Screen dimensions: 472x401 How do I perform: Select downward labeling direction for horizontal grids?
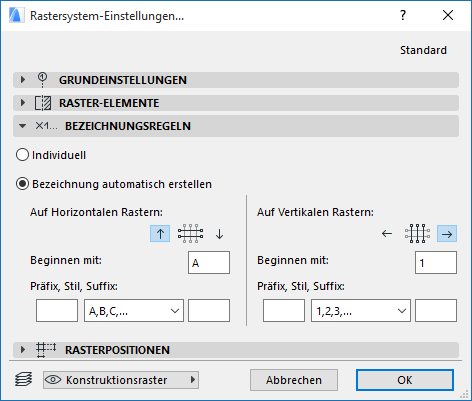[x=219, y=234]
